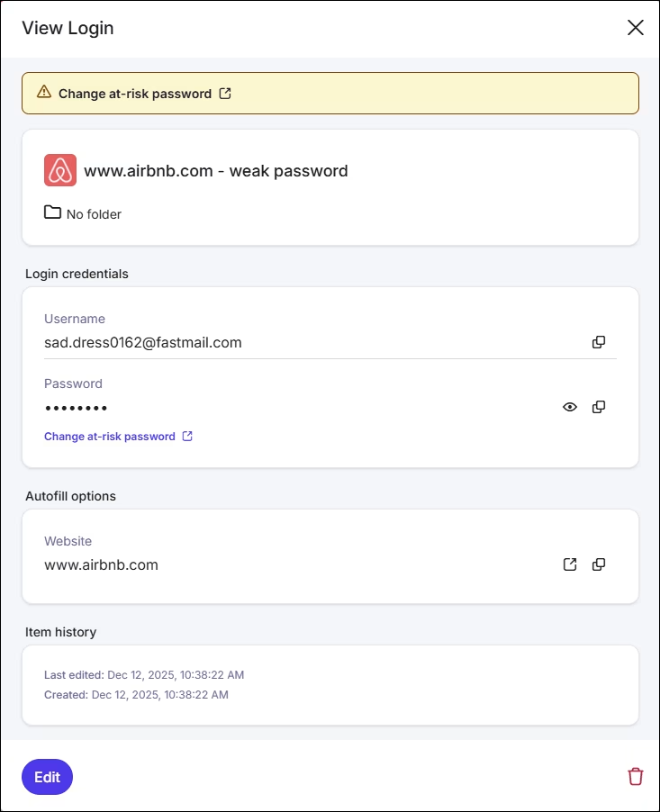Copy the username to clipboard
The width and height of the screenshot is (660, 812).
coord(599,342)
